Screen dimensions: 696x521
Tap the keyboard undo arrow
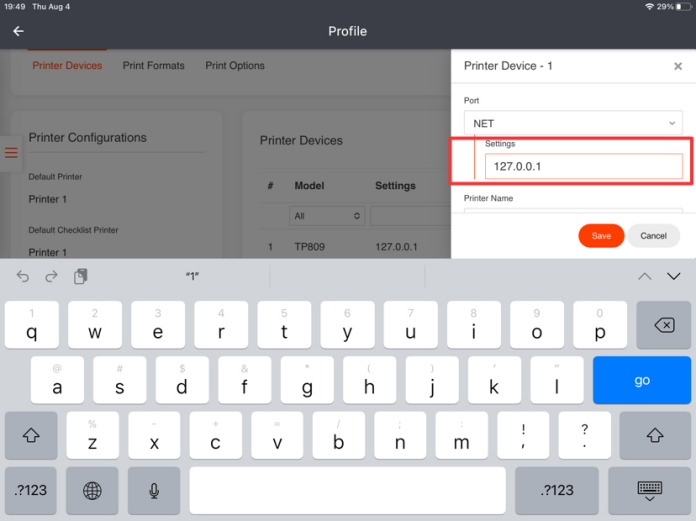[x=23, y=276]
